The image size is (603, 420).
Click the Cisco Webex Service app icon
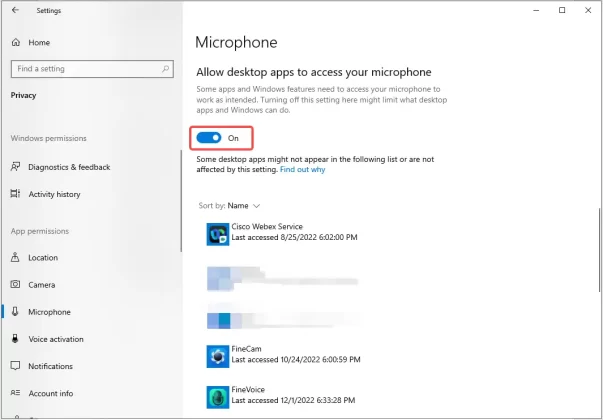[218, 234]
